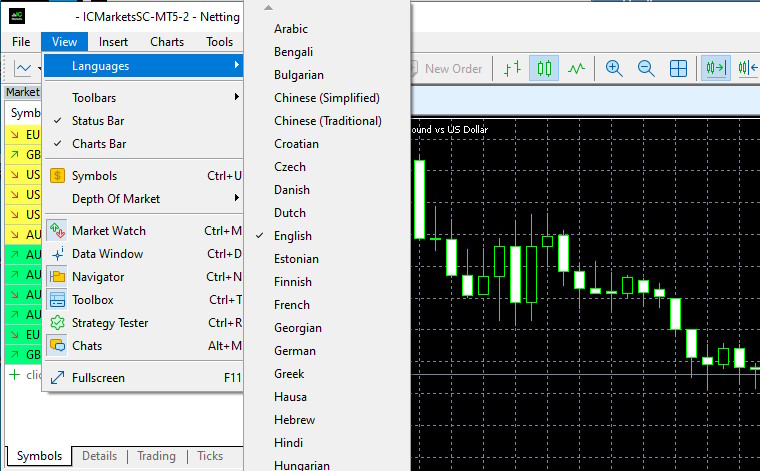
Task: Toggle the Status Bar checkmark option
Action: pos(143,121)
